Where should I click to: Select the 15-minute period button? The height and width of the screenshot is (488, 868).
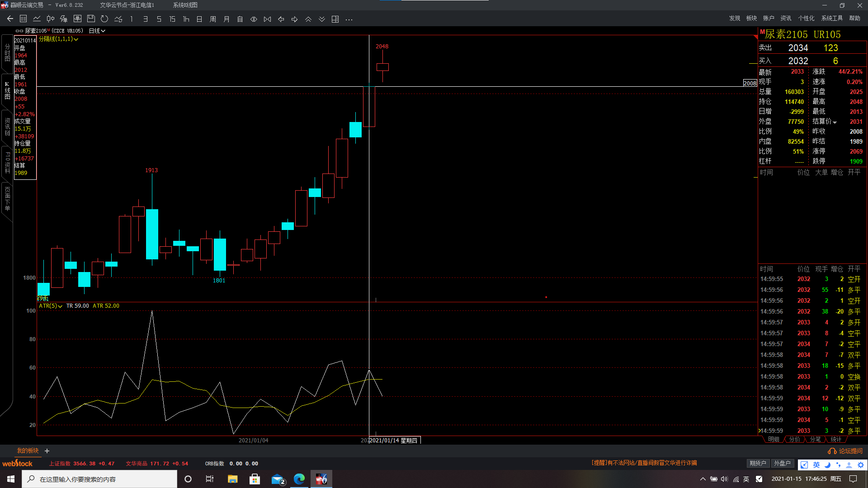point(172,19)
